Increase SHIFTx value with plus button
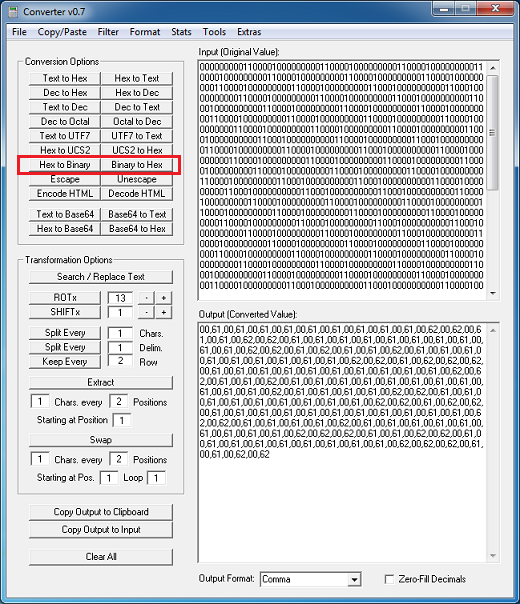Viewport: 520px width, 604px height. click(x=164, y=312)
